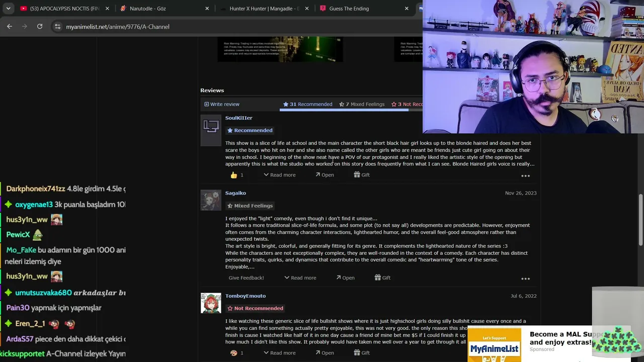View site information icon beside the URL
Viewport: 644px width, 362px height.
click(57, 27)
